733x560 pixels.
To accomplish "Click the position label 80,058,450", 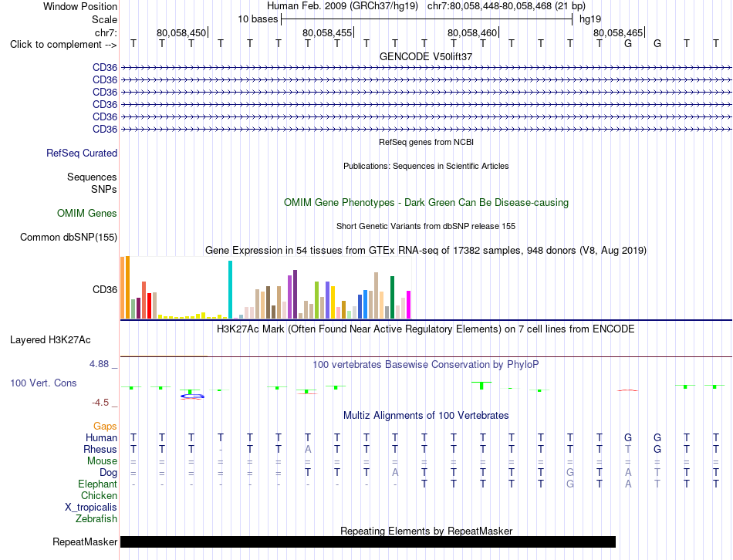I will (181, 32).
